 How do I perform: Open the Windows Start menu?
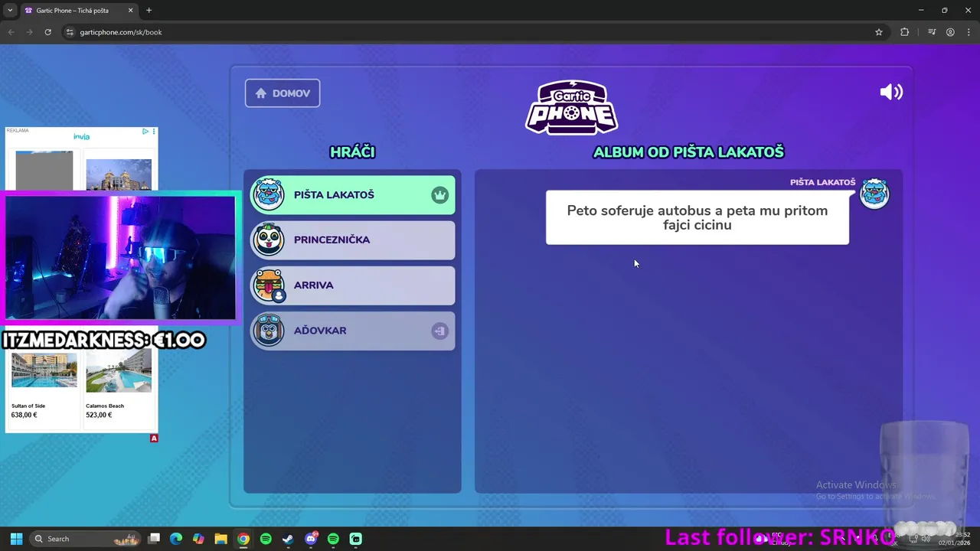[x=16, y=539]
